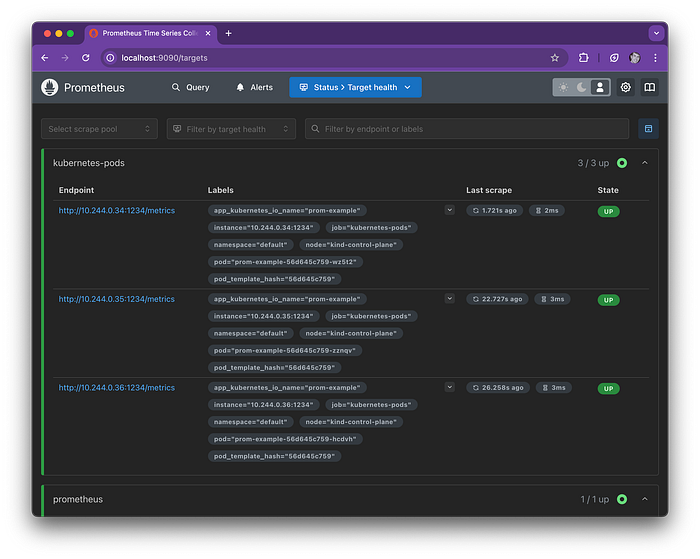Click UP state badge for 10.244.0.36
Screen dimensions: 700x559
(608, 388)
